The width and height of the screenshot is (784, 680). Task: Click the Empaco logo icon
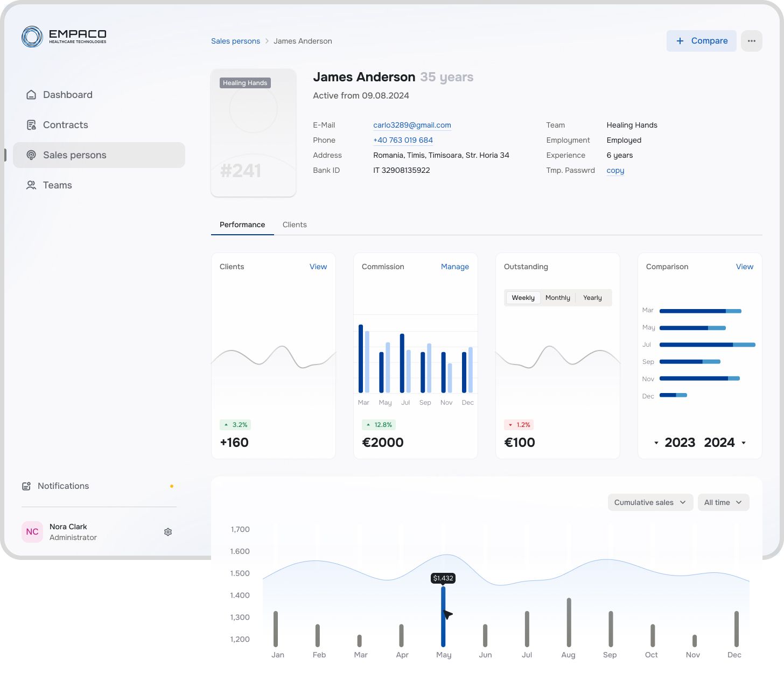32,37
